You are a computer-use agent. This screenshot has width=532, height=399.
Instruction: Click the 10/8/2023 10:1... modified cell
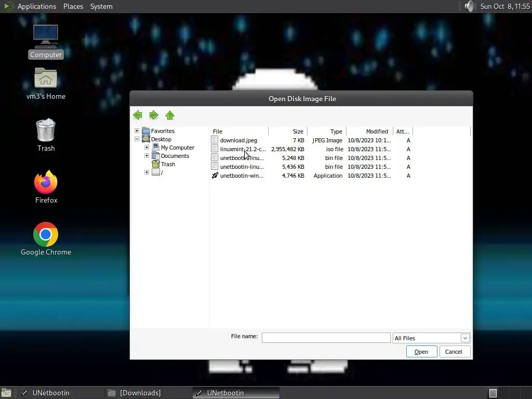tap(369, 140)
